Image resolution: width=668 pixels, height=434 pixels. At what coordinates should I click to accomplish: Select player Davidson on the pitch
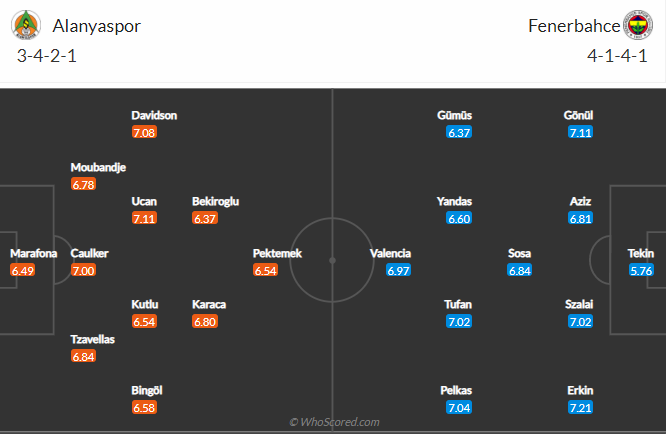point(154,115)
